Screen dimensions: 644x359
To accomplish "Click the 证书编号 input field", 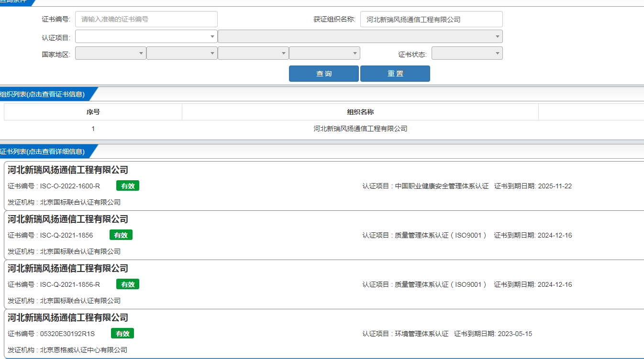I will [x=146, y=20].
